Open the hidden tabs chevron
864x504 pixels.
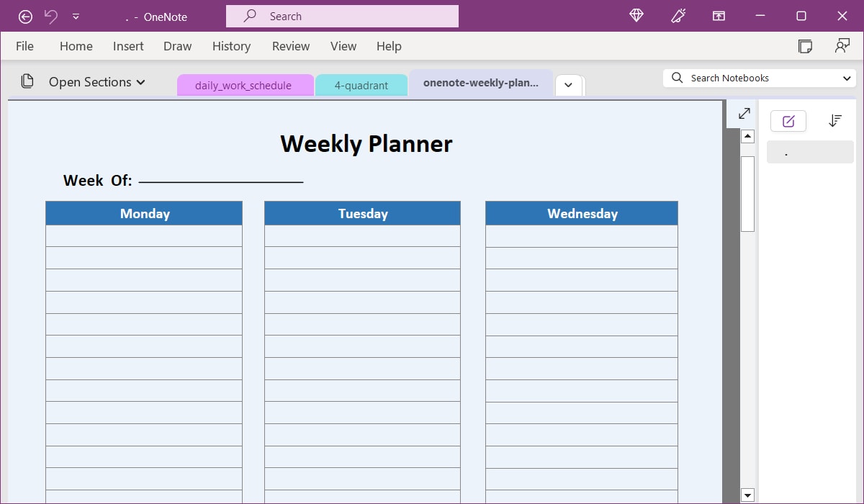coord(569,85)
